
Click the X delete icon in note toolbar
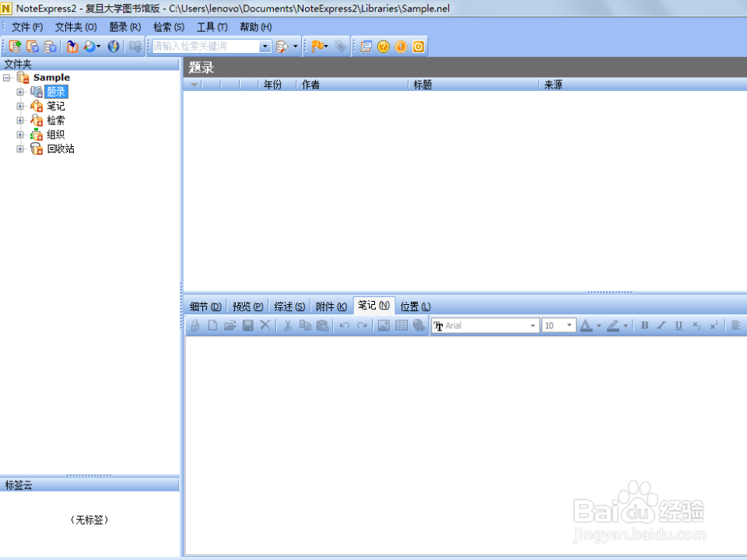point(265,325)
